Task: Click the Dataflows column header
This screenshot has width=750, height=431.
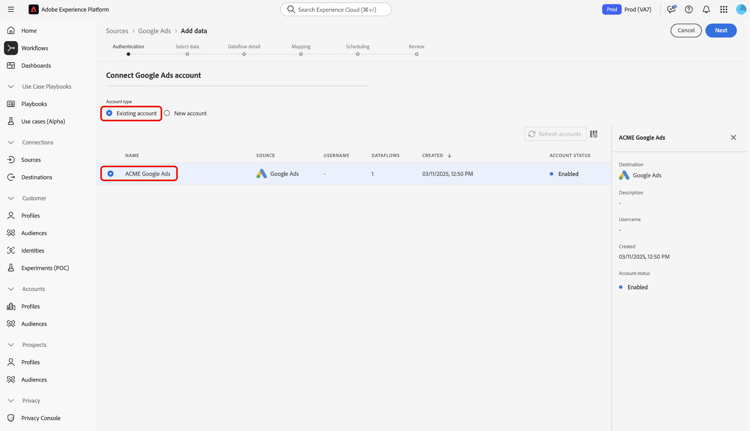Action: coord(386,155)
